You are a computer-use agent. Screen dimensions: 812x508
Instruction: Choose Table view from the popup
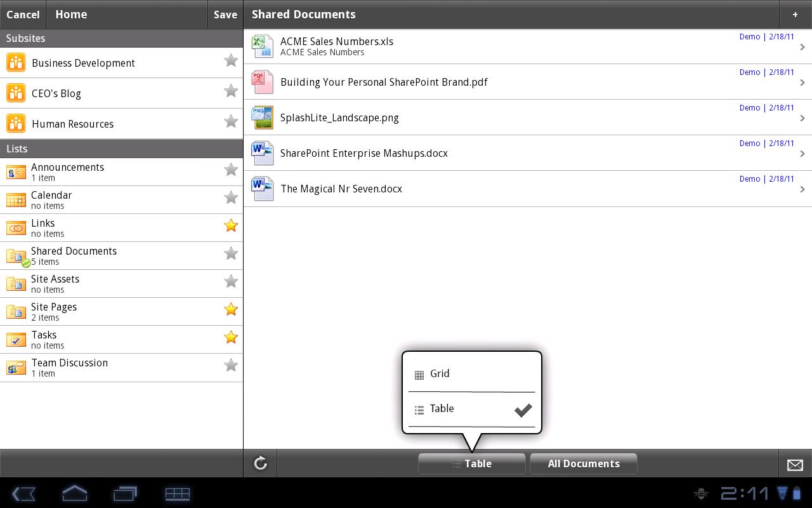(x=472, y=410)
